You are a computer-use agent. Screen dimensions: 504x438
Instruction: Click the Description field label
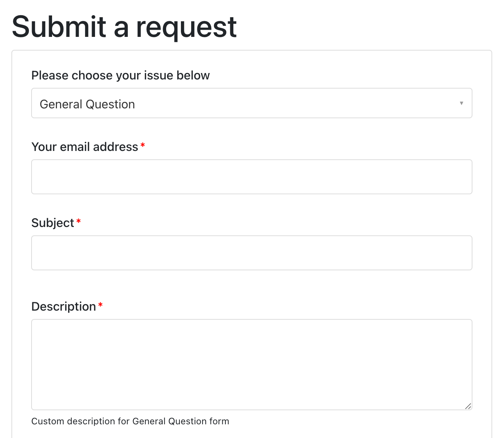click(64, 306)
